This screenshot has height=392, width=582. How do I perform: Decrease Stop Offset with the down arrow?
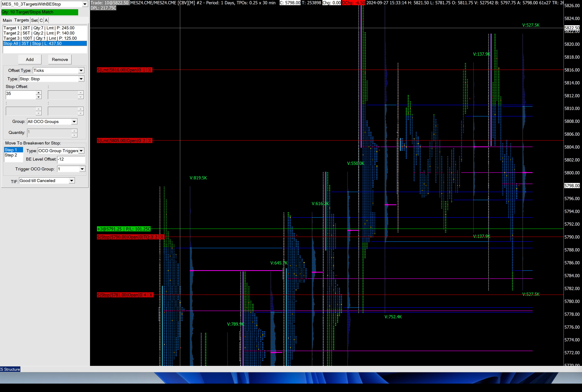tap(38, 97)
